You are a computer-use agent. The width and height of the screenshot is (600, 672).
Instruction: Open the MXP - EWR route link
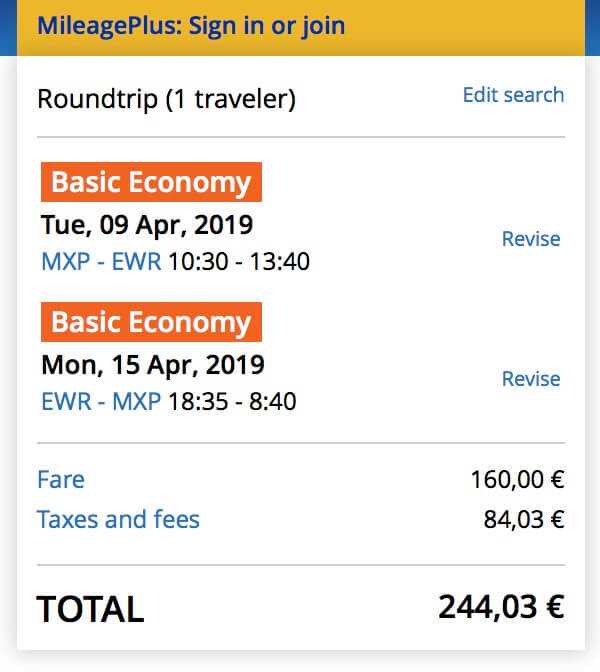point(101,261)
